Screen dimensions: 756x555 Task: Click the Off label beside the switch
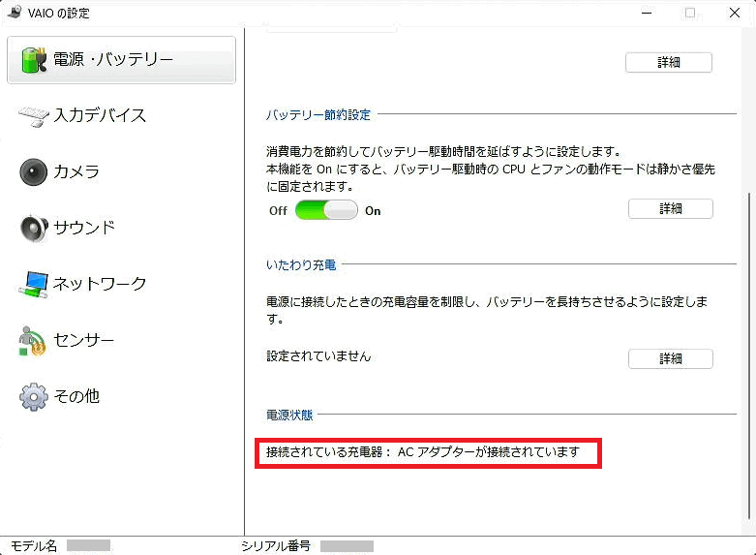pos(278,211)
